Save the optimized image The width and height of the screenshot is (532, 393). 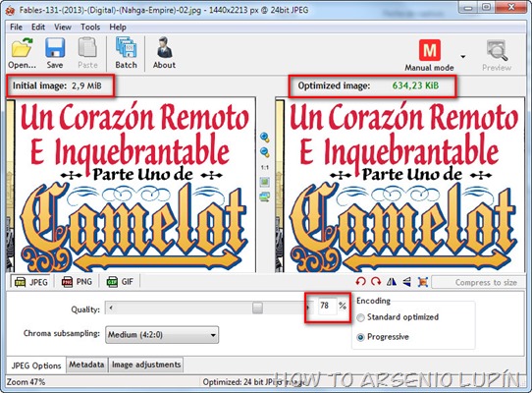point(55,53)
